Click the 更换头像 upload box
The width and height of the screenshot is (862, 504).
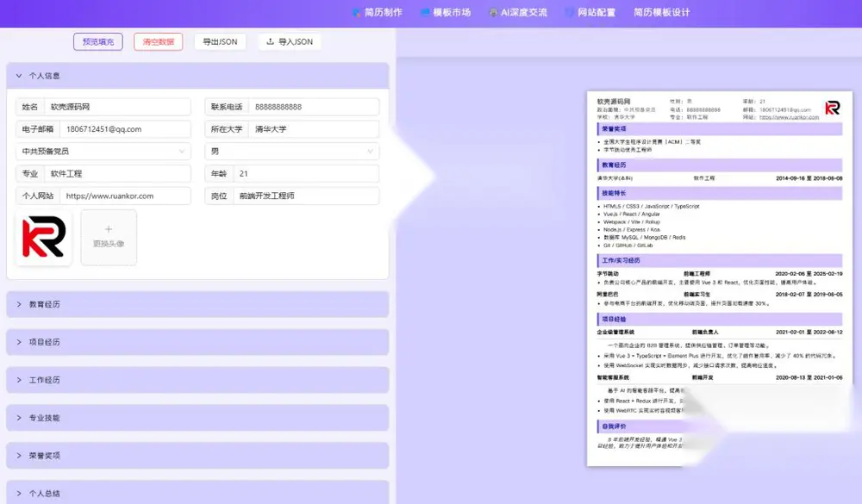click(109, 238)
